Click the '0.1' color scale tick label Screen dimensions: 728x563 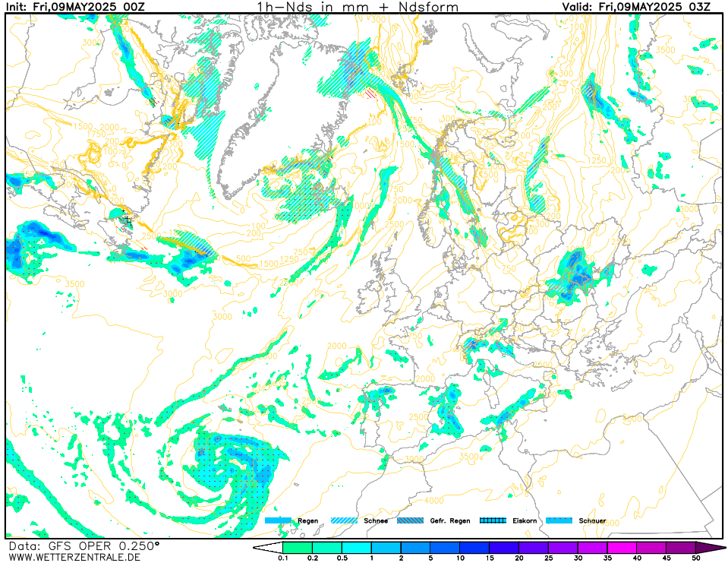pos(282,558)
